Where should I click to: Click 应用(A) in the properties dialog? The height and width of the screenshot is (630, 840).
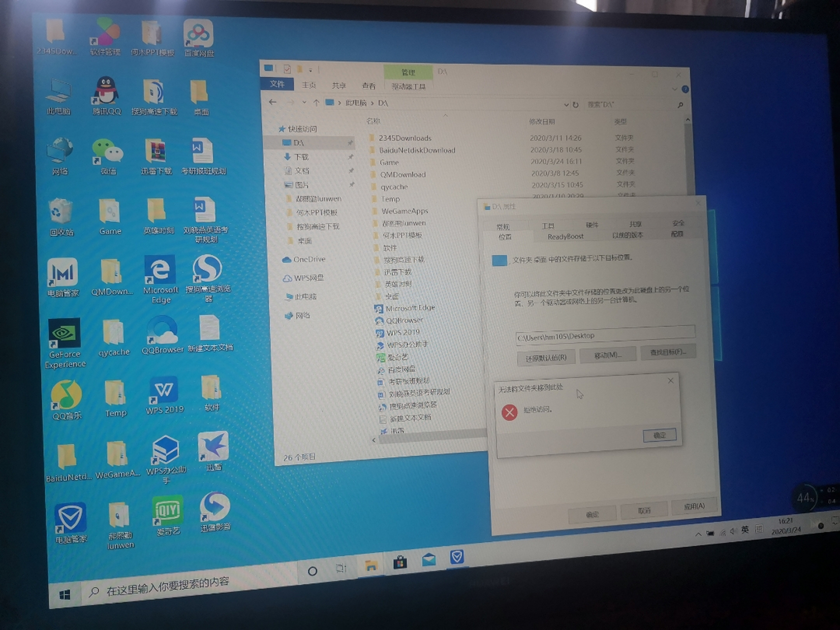pos(694,506)
